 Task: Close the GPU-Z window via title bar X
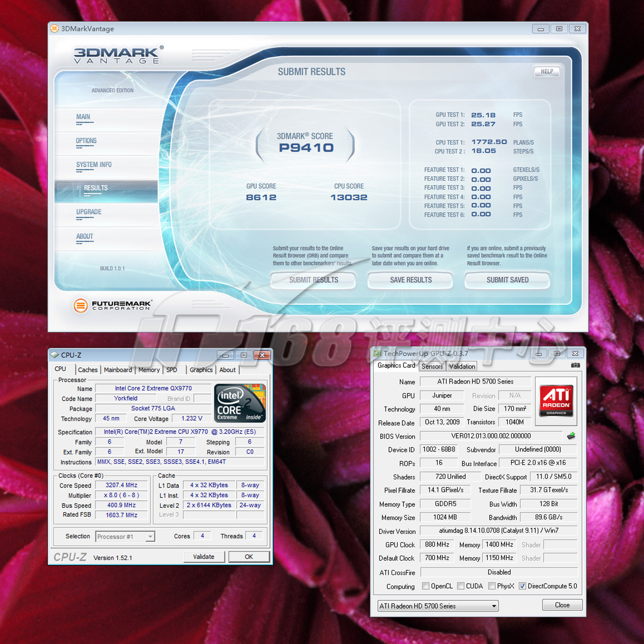(x=575, y=354)
